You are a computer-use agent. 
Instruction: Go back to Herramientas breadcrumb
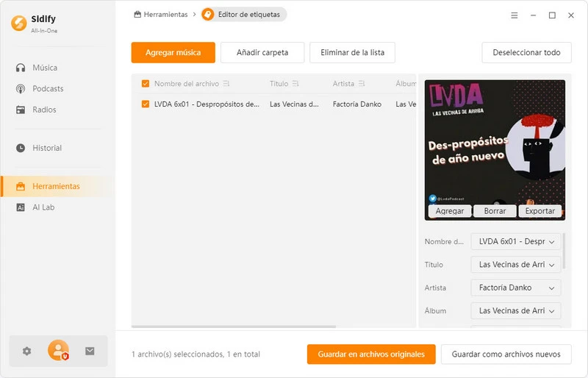pyautogui.click(x=161, y=14)
